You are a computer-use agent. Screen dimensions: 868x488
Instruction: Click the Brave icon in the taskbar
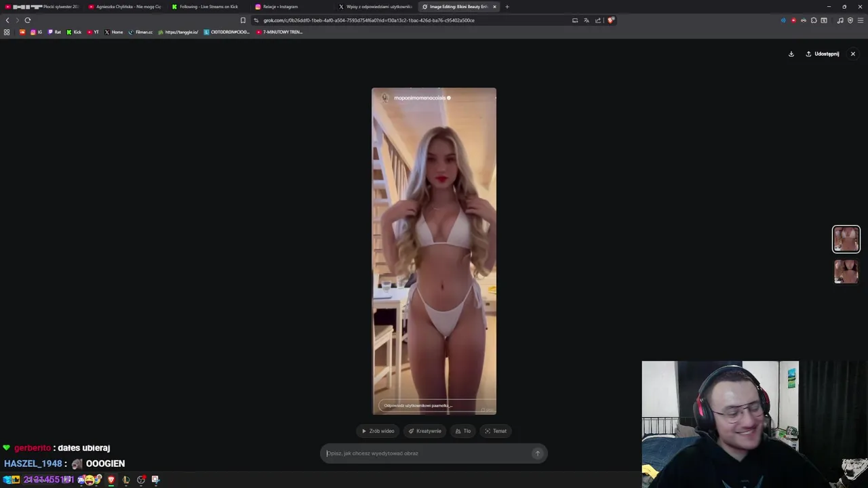[x=111, y=480]
